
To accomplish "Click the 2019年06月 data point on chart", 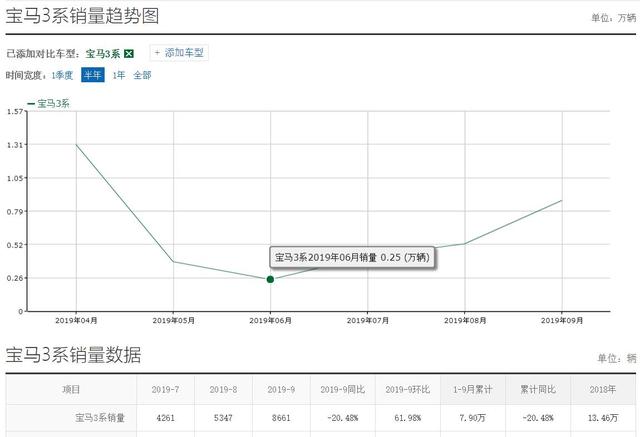I will click(270, 280).
